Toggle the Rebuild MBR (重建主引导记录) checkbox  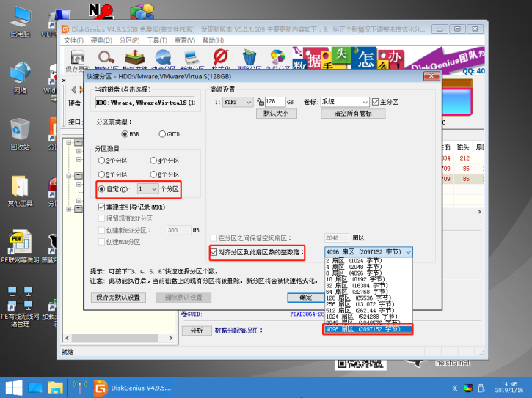point(102,207)
